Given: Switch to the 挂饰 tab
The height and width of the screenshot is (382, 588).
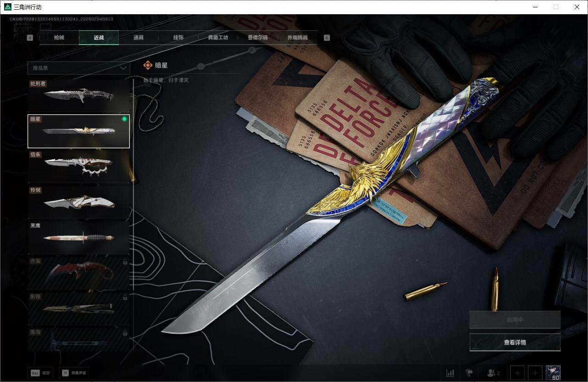Looking at the screenshot, I should [178, 38].
